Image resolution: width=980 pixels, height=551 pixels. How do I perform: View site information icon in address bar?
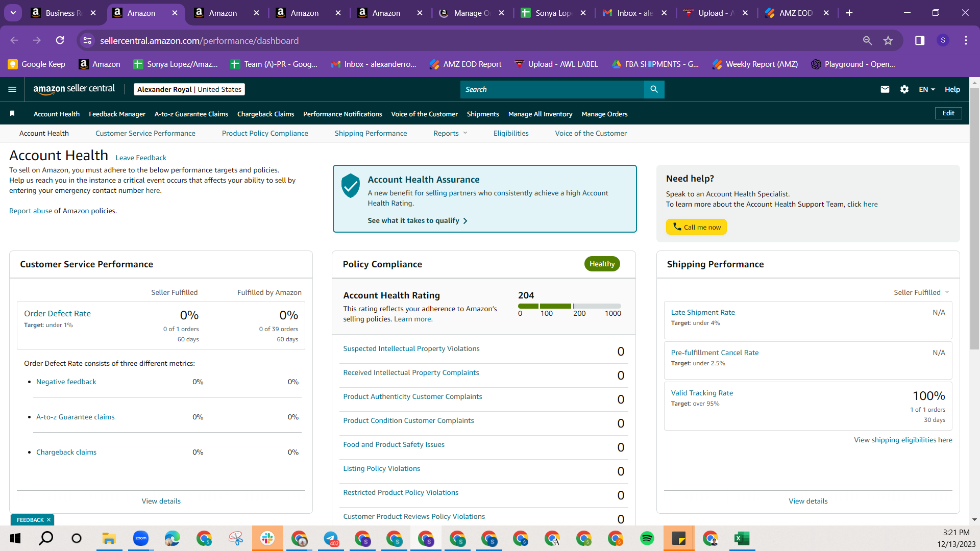pyautogui.click(x=88, y=40)
